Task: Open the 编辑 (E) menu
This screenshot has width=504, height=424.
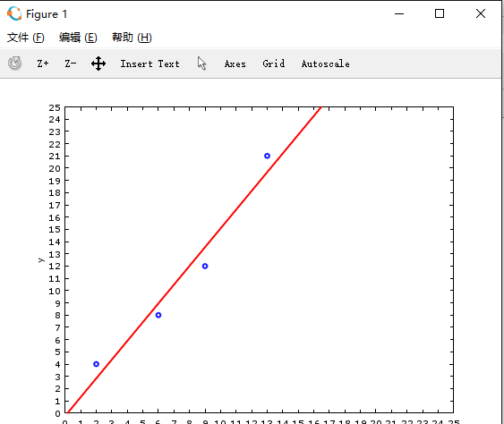Action: pyautogui.click(x=78, y=38)
